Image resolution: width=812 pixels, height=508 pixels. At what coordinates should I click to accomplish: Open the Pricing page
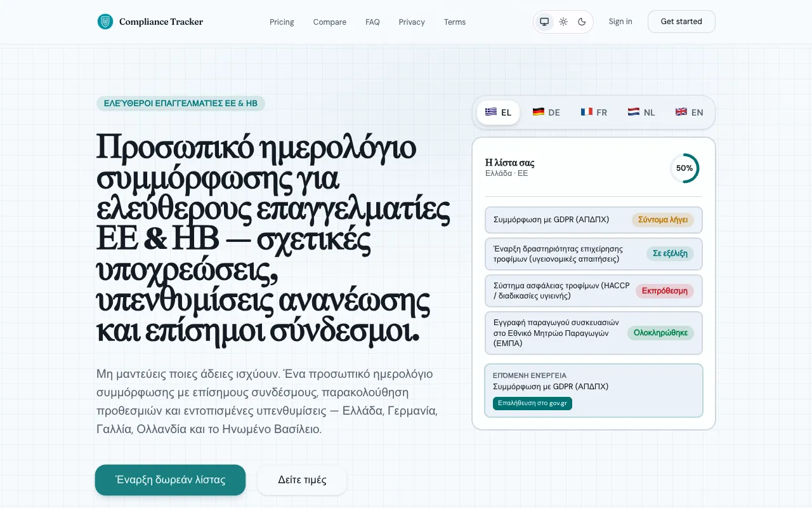[x=282, y=22]
